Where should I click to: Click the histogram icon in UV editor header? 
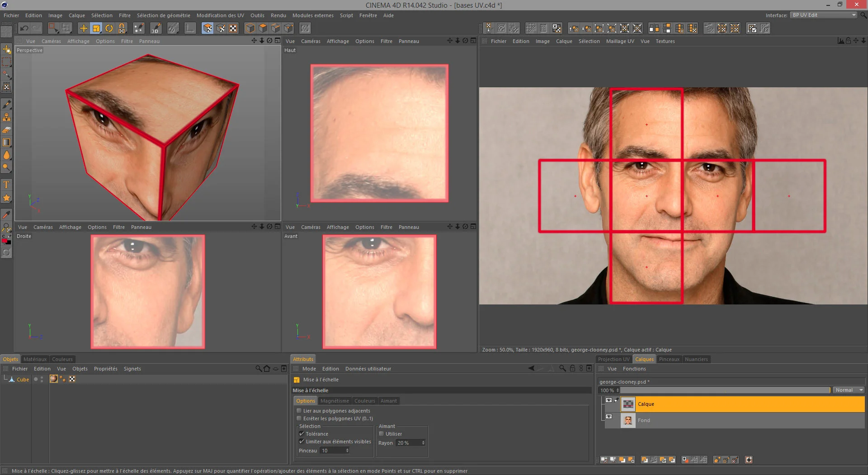(x=841, y=41)
